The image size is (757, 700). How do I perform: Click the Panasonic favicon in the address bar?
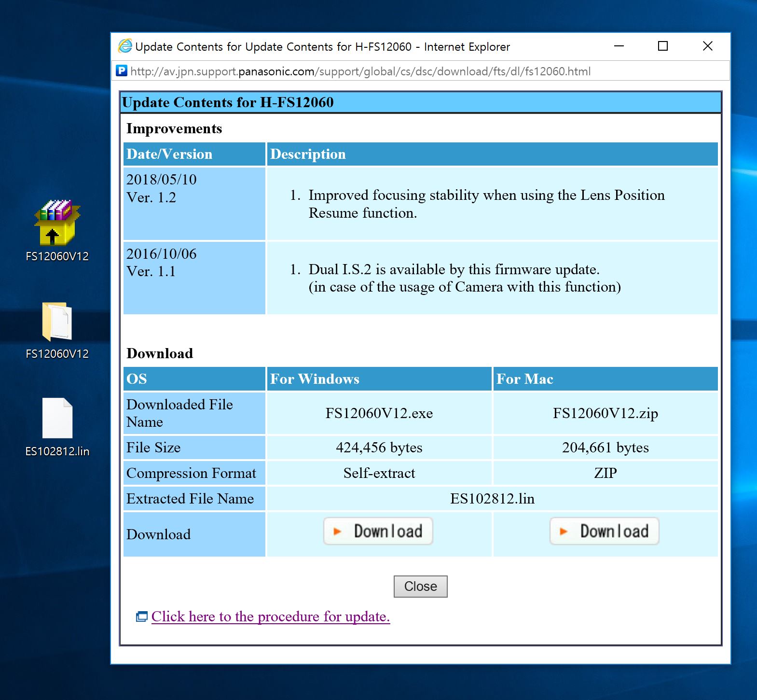[x=122, y=71]
